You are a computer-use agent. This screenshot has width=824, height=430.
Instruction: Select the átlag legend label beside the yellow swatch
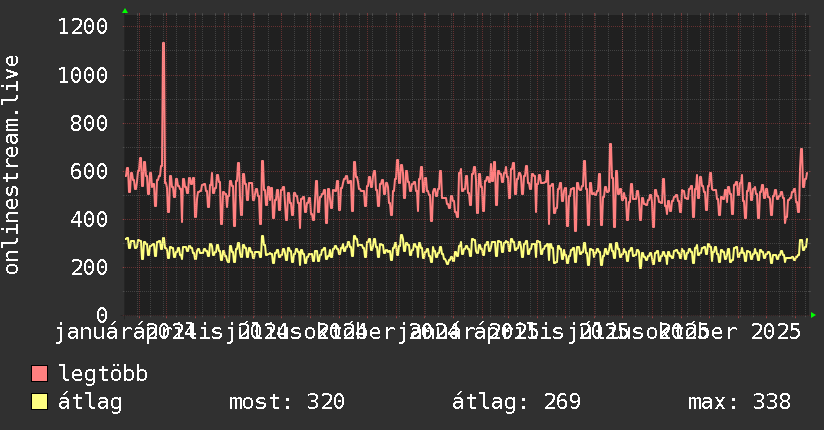point(90,402)
